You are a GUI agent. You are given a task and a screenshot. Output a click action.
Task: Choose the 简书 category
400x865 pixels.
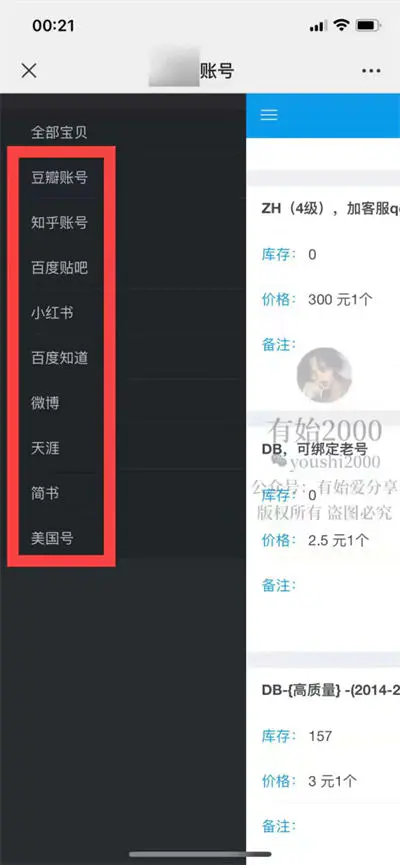(45, 494)
